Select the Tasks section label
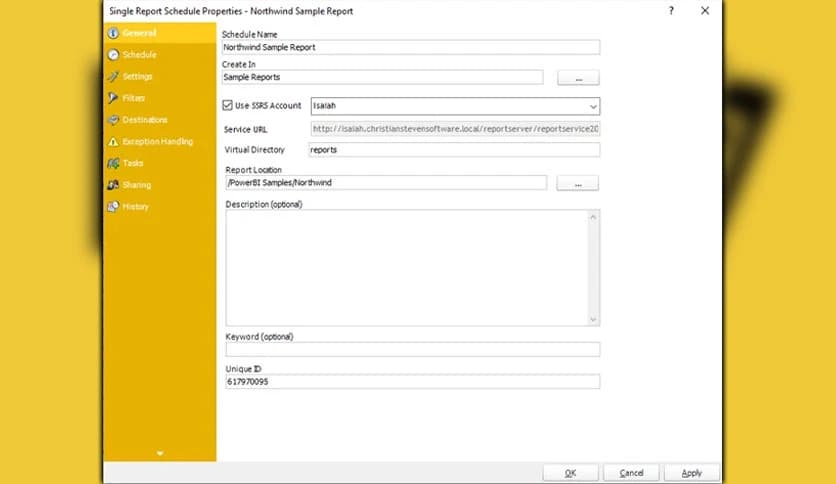The width and height of the screenshot is (836, 484). (x=133, y=163)
